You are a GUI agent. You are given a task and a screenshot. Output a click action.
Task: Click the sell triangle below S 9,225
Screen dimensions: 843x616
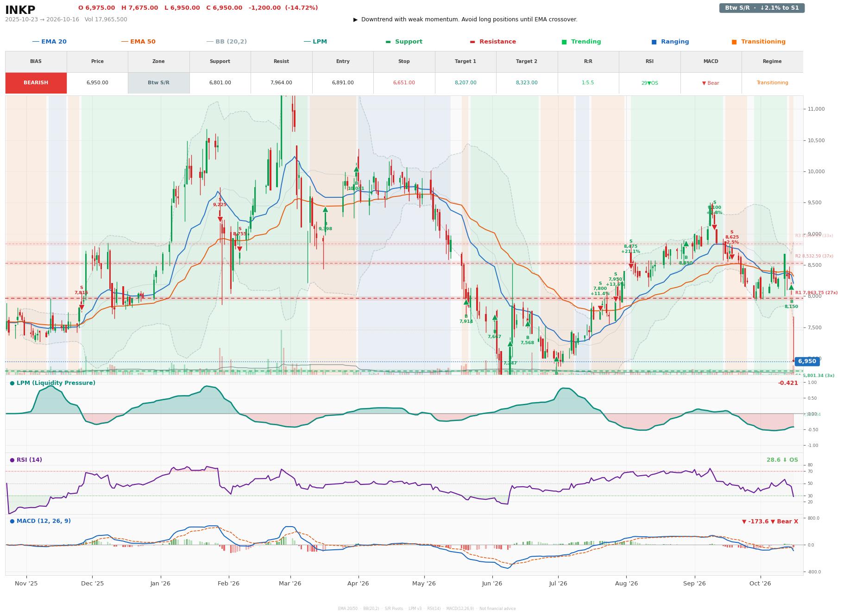click(x=220, y=220)
